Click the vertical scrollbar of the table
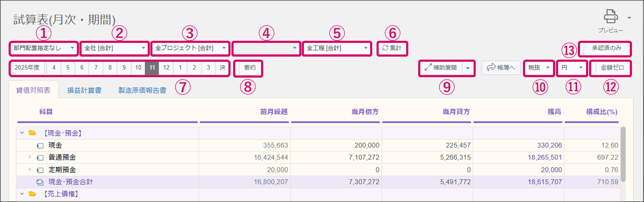644x202 pixels. pos(622,154)
